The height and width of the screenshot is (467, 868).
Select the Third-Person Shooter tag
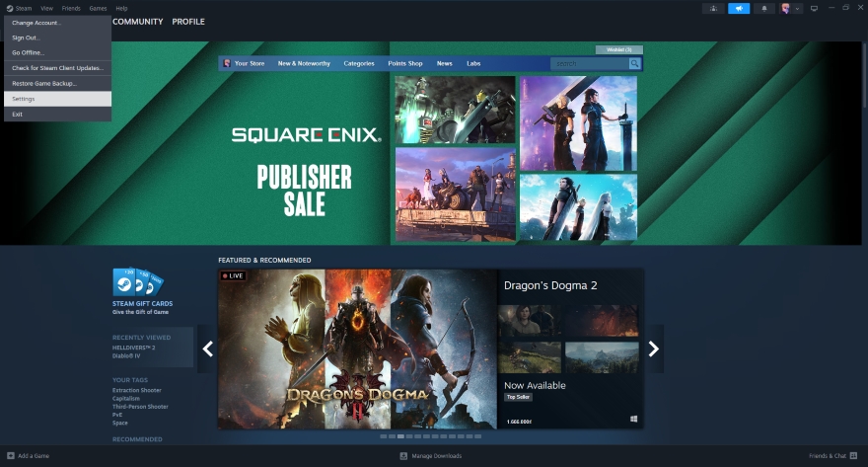pyautogui.click(x=140, y=407)
